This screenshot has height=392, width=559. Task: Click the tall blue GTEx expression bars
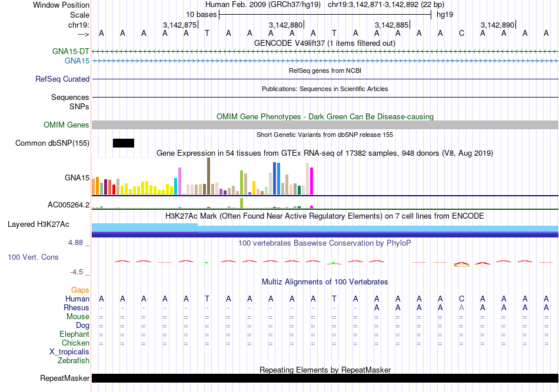point(277,179)
